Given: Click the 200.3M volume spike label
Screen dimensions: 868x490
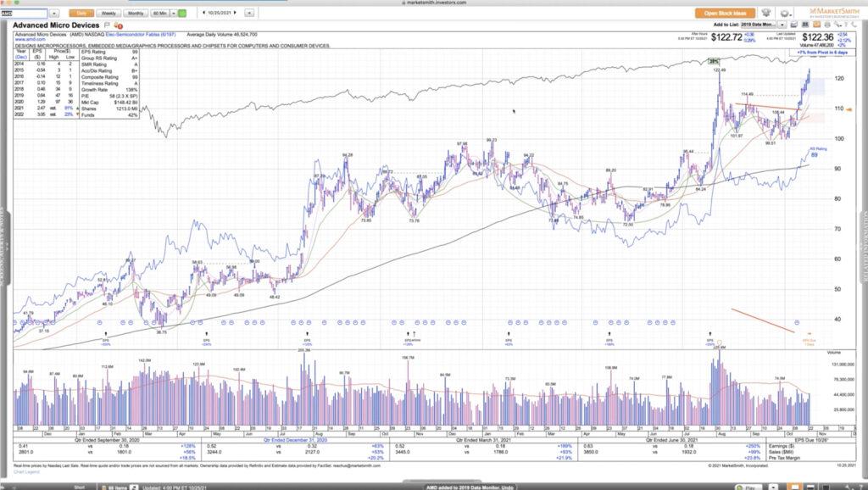Looking at the screenshot, I should click(304, 350).
